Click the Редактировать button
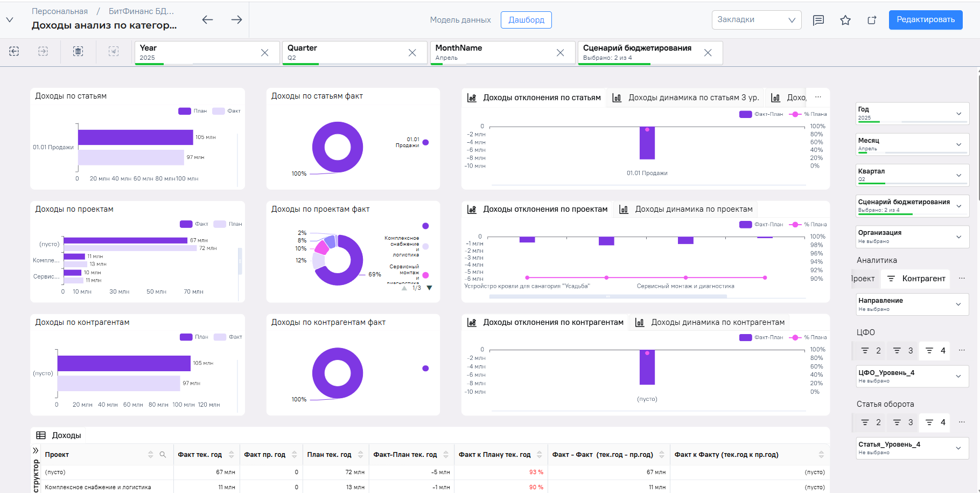 926,20
